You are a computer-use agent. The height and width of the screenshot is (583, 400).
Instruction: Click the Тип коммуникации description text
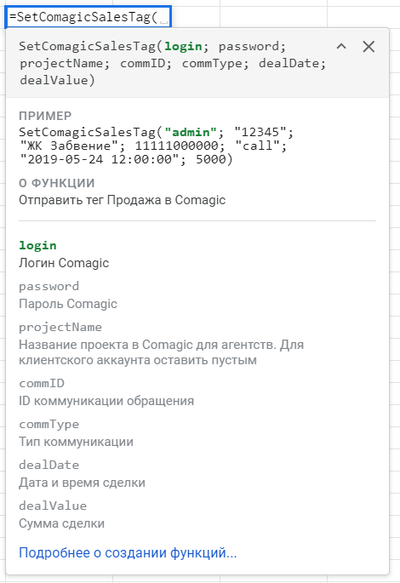pyautogui.click(x=76, y=442)
